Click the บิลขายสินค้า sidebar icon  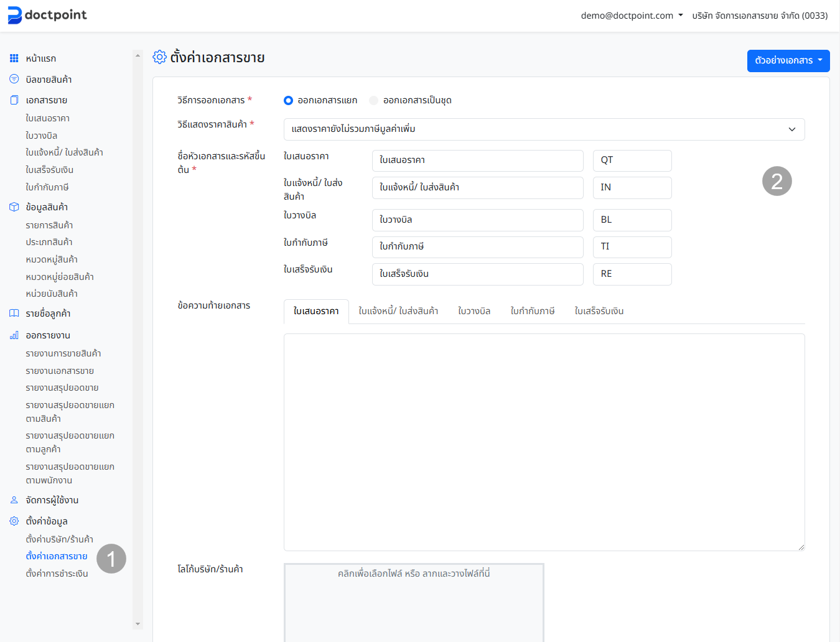pos(14,80)
